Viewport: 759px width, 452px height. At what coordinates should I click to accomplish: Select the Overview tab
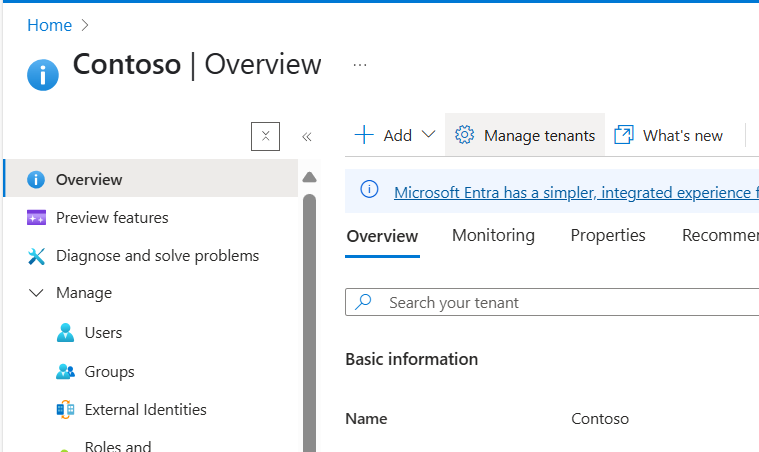click(x=382, y=236)
